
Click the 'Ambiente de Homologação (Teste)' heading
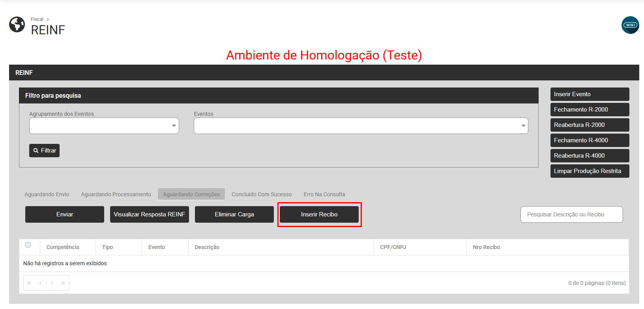(x=324, y=55)
